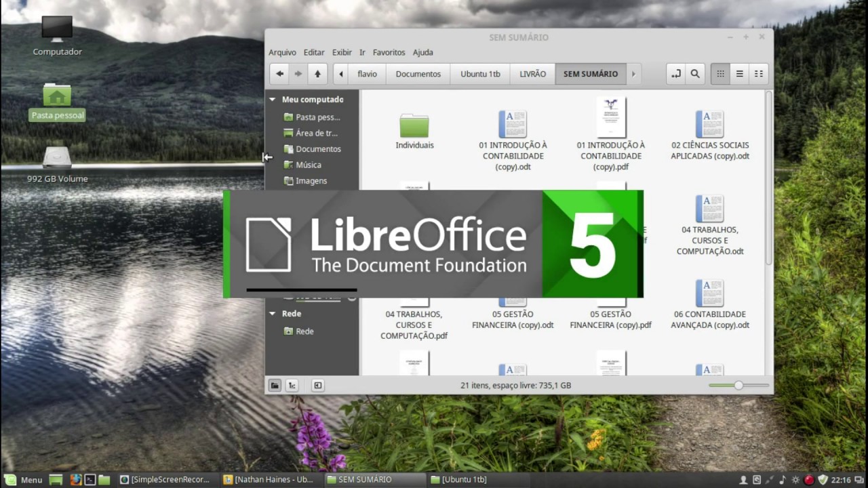Open the Exibir menu
This screenshot has height=488, width=868.
(342, 52)
